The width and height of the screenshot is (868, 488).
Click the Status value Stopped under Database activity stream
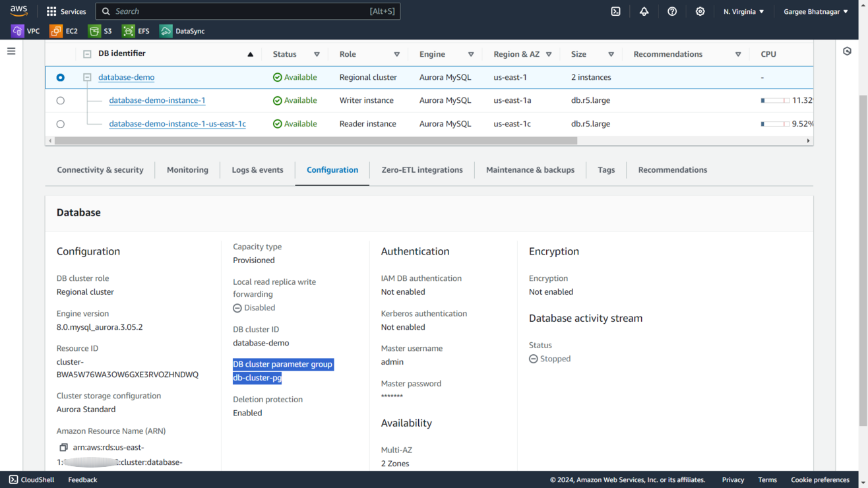(x=550, y=359)
